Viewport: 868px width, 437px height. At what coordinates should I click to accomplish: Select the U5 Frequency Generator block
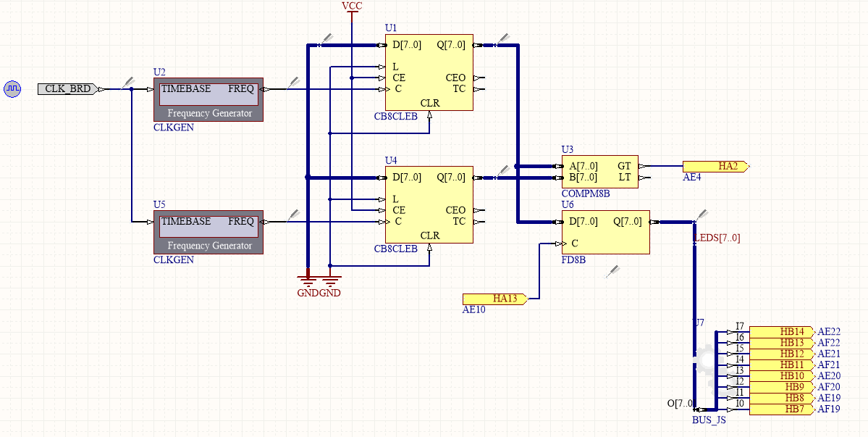(208, 232)
